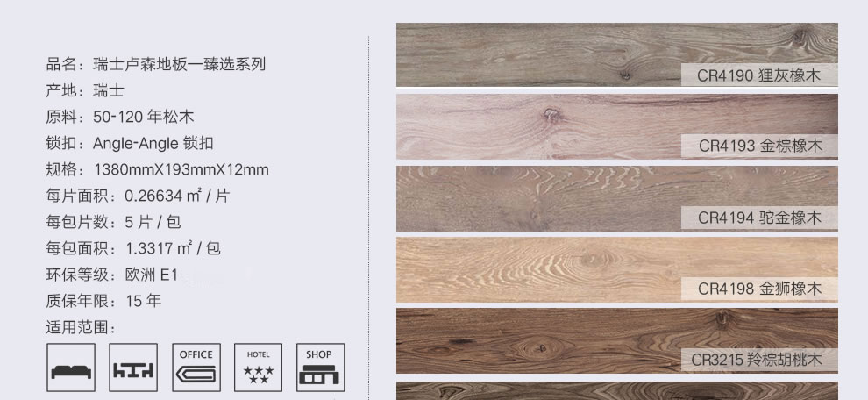Click the 适用范围 heading
This screenshot has width=868, height=400.
click(82, 327)
